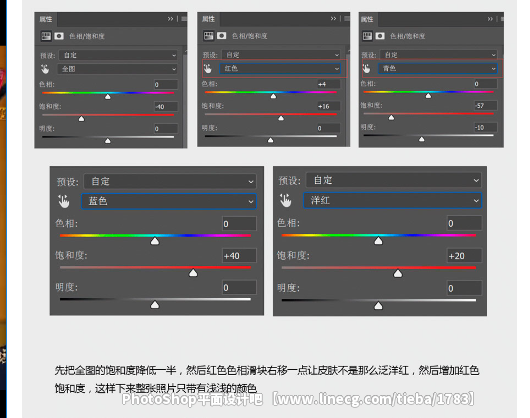Click hue slider handle in 全图 panel
The width and height of the screenshot is (530, 418).
pyautogui.click(x=107, y=97)
